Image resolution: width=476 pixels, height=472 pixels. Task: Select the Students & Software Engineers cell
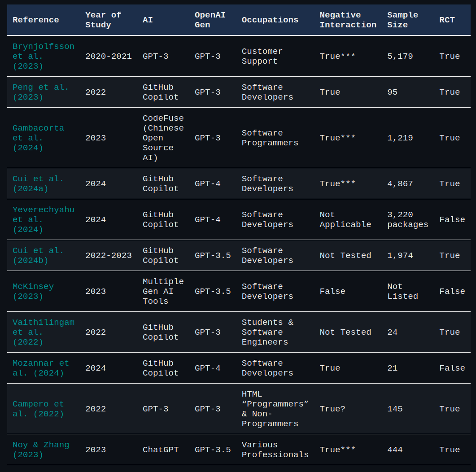pyautogui.click(x=267, y=332)
